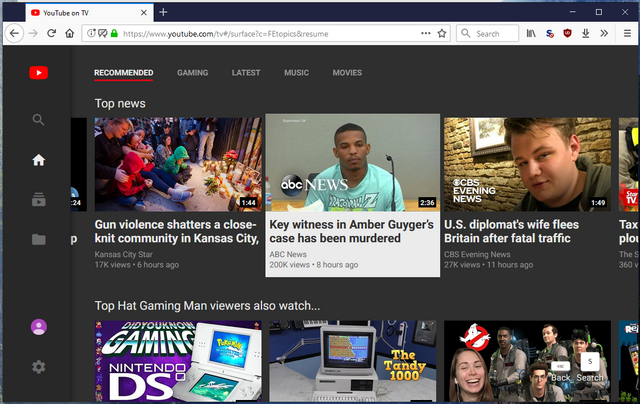Click the 'ABC News' channel name
The image size is (640, 404).
pos(288,254)
